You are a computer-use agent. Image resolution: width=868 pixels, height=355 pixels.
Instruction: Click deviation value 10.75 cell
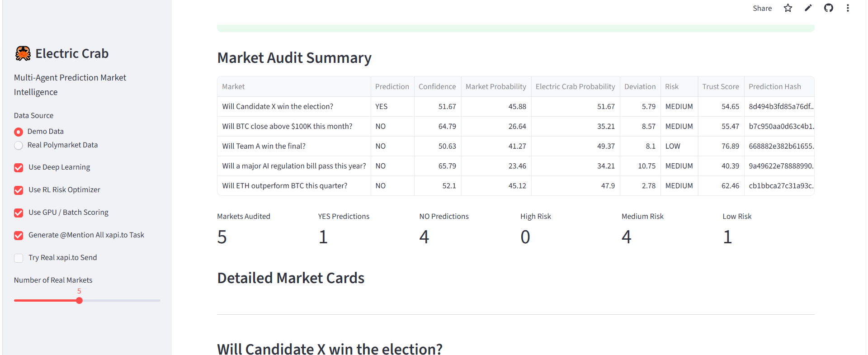point(640,166)
